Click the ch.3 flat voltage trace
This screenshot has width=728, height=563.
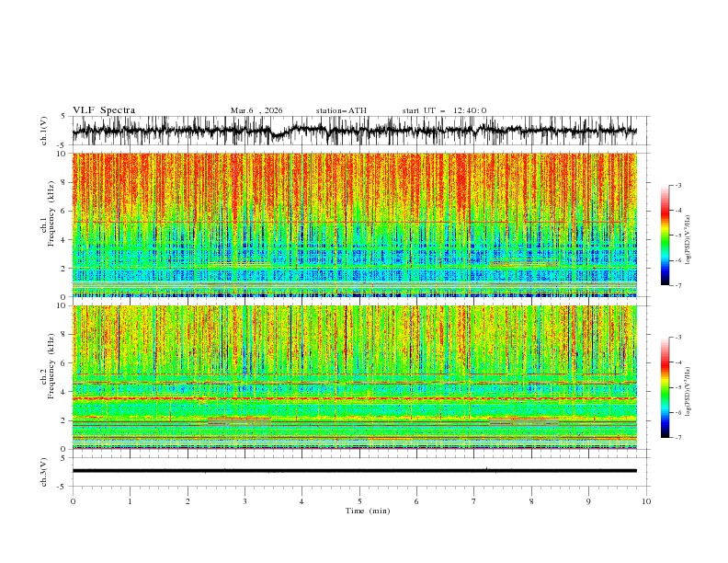(x=355, y=471)
